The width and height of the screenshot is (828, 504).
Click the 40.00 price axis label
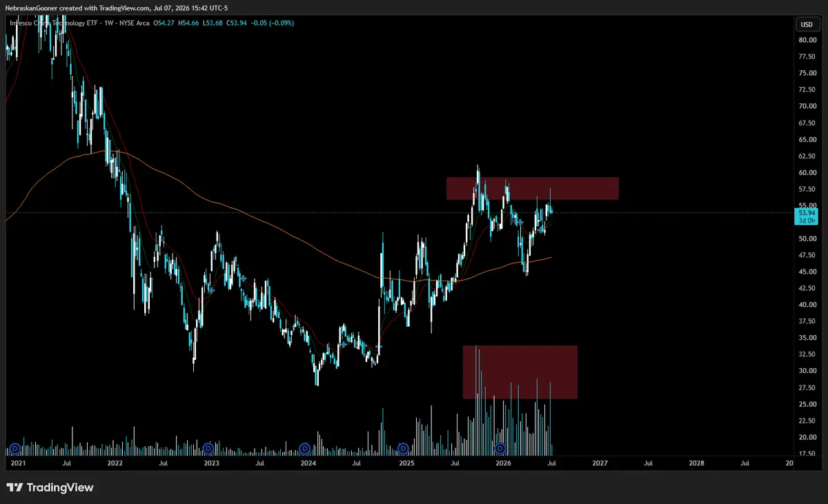click(807, 305)
